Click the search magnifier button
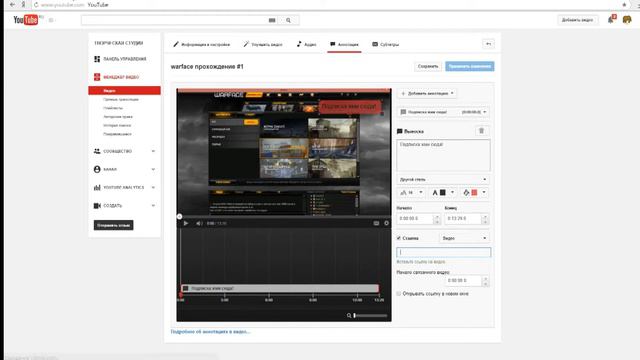 (289, 20)
